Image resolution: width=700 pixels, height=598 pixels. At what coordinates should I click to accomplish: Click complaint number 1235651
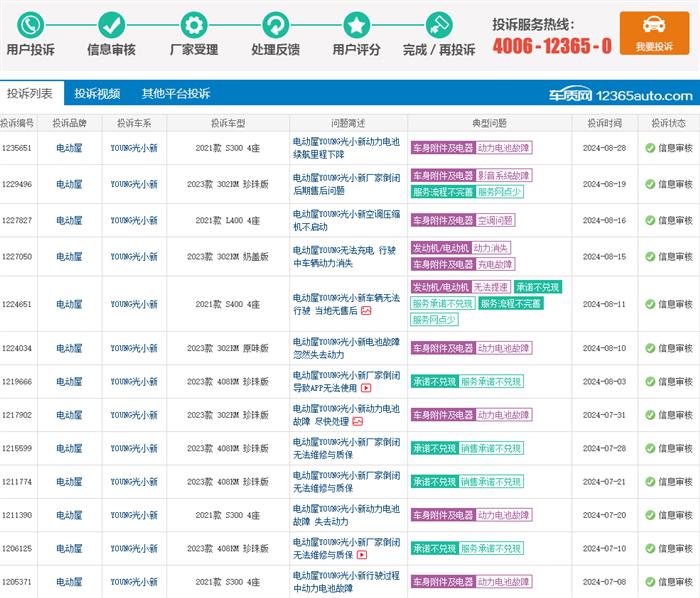click(x=17, y=148)
